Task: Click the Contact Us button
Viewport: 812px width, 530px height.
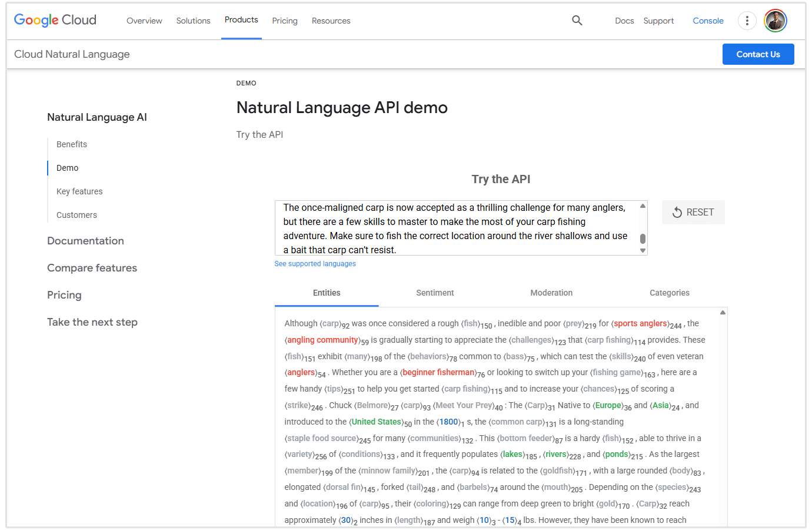Action: click(758, 54)
